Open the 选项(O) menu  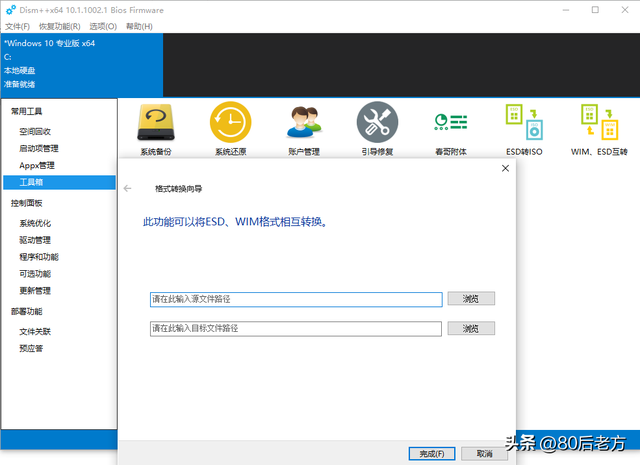pos(103,27)
